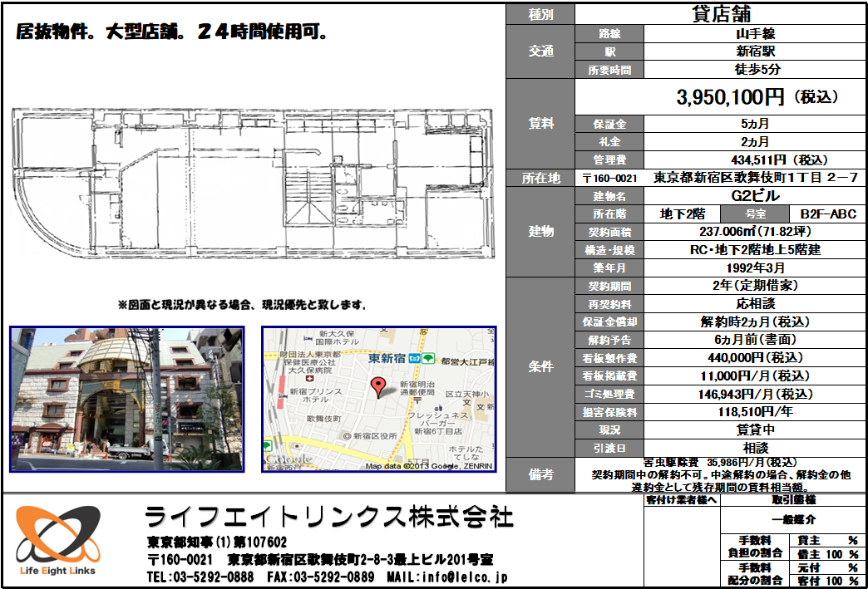
Task: Click the 東新宿 station label on the map
Action: click(x=387, y=358)
